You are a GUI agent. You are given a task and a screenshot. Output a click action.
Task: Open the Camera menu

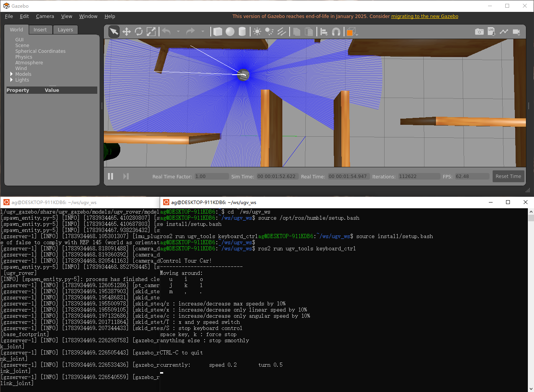click(45, 16)
